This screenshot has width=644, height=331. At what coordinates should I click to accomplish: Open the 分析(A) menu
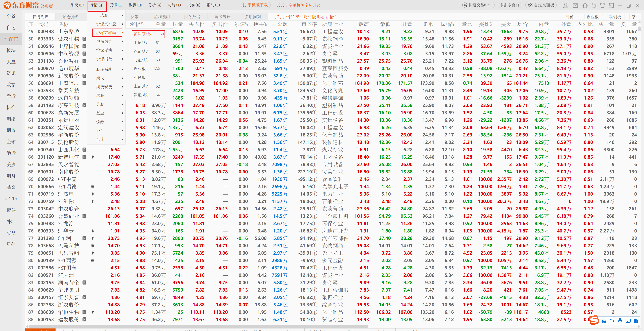point(155,5)
